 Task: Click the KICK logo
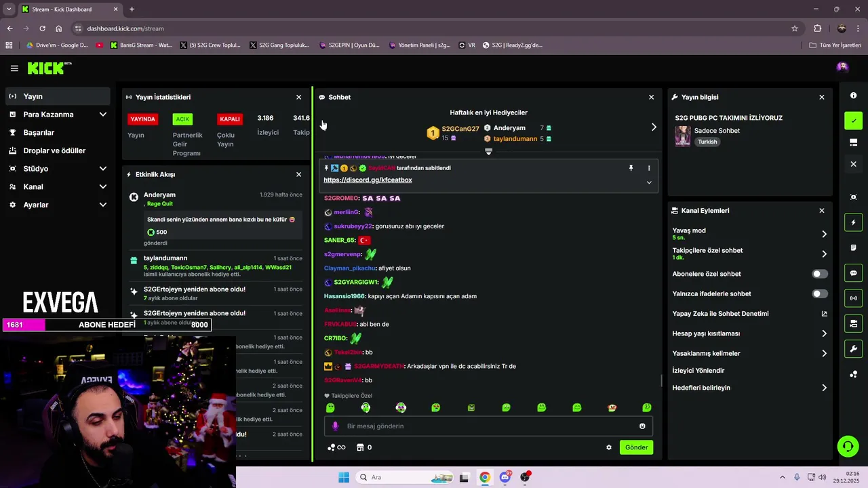[49, 68]
